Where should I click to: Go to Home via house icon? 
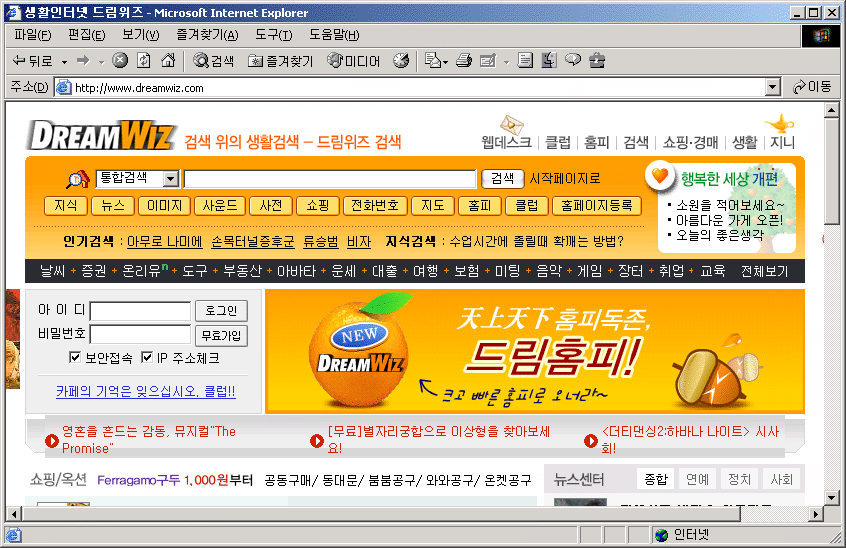[x=168, y=60]
